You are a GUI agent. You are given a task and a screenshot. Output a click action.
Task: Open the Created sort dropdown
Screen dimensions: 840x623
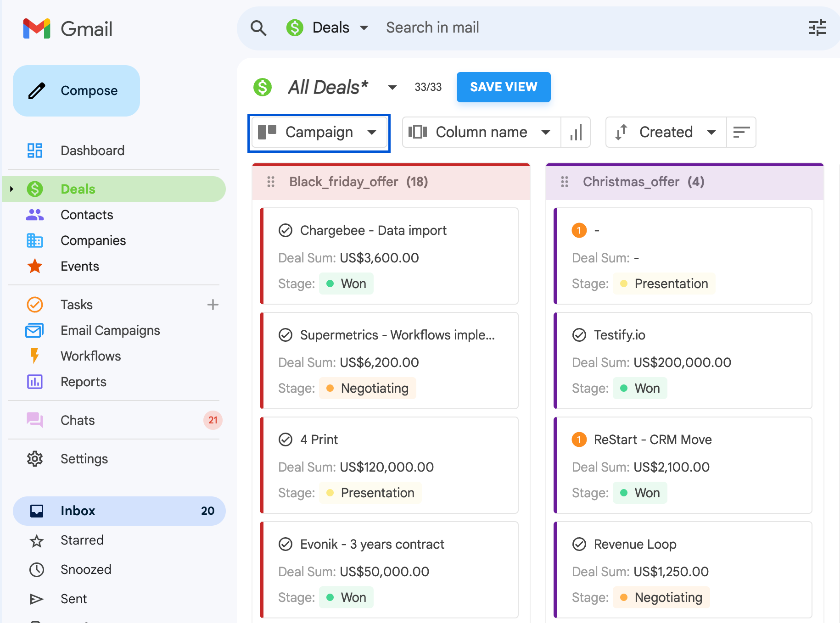point(666,132)
